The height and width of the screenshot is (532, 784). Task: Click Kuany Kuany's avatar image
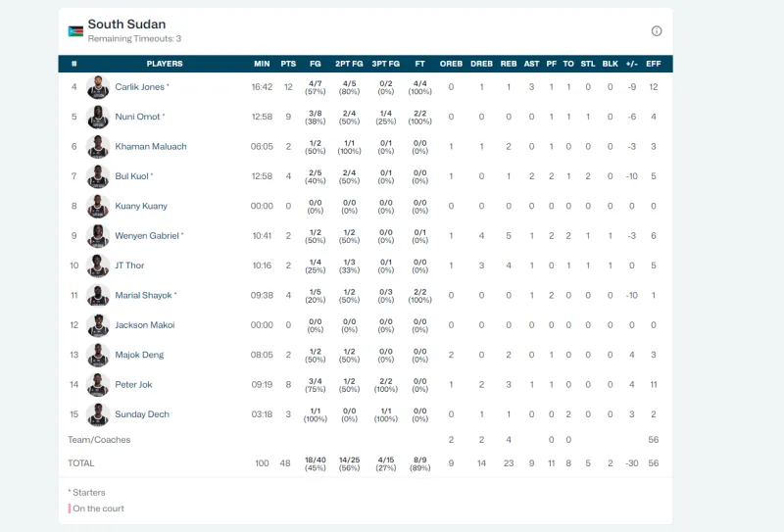98,206
